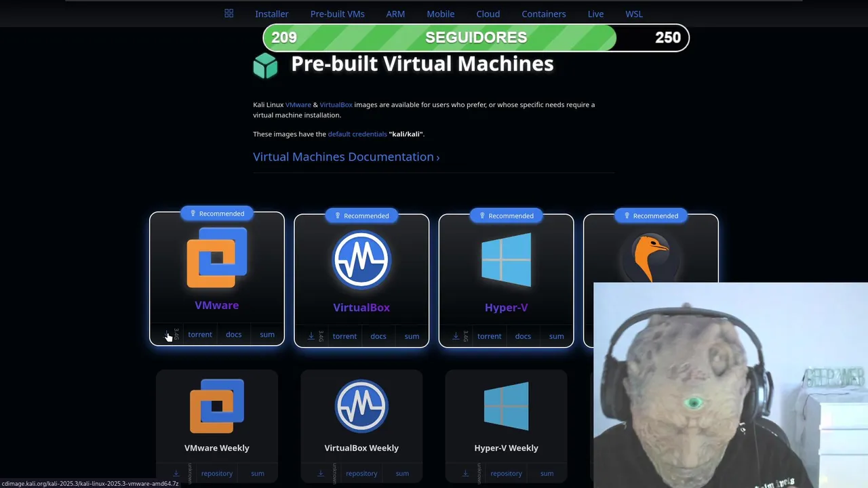Open the VirtualBox Weekly repository
Viewport: 868px width, 488px height.
[361, 474]
